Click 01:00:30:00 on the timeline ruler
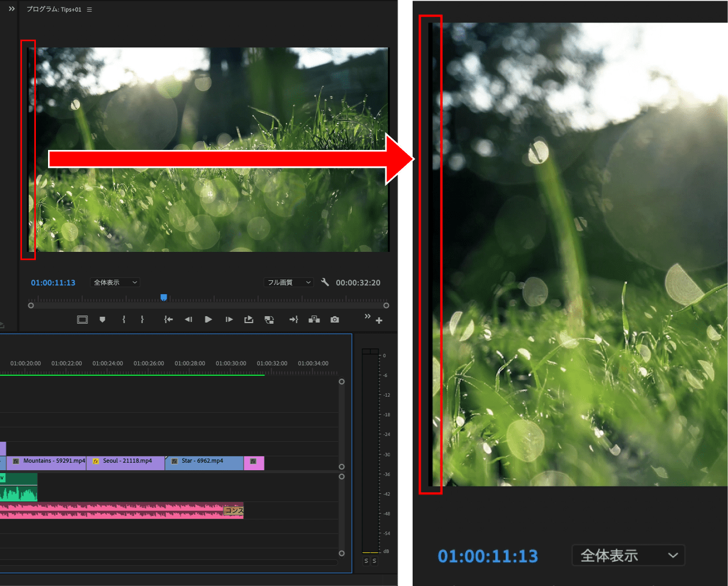 click(x=231, y=364)
